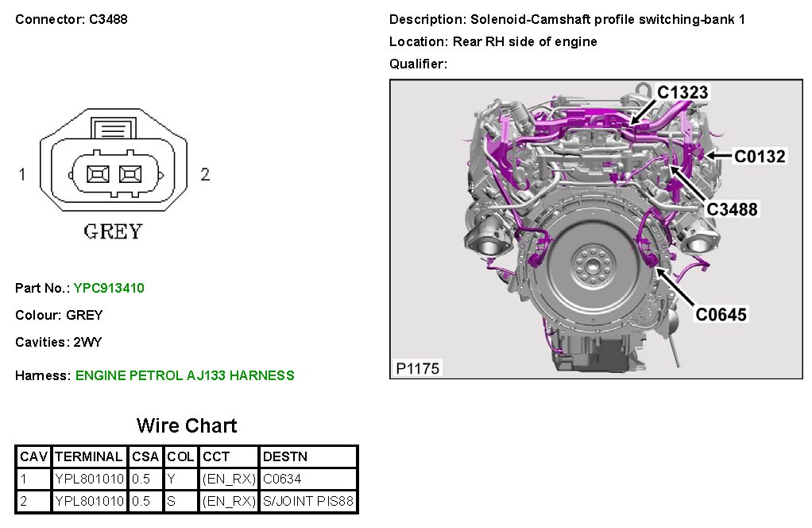This screenshot has width=812, height=528.
Task: Click the P1175 image reference label
Action: click(418, 368)
